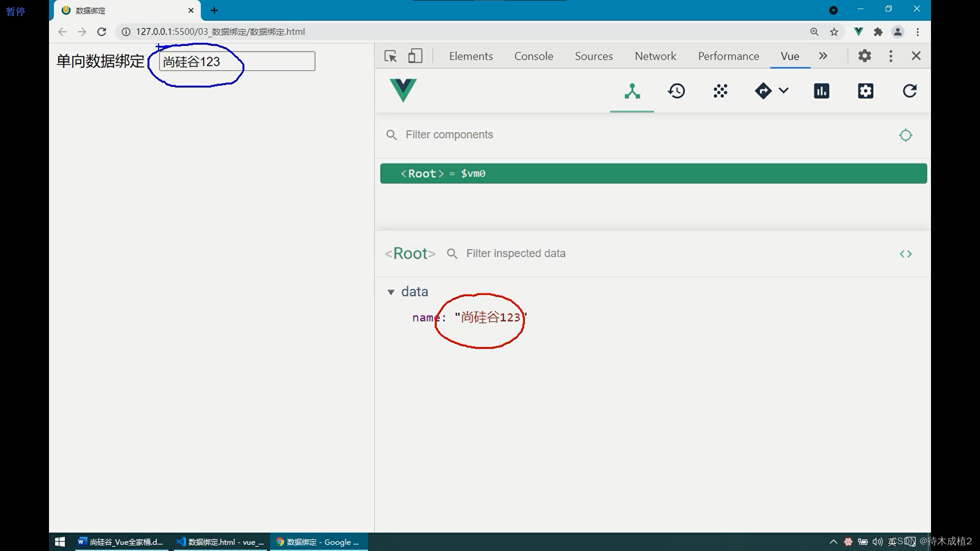Switch to Chrome 数据绑定 taskbar item
The image size is (980, 551).
pyautogui.click(x=318, y=542)
